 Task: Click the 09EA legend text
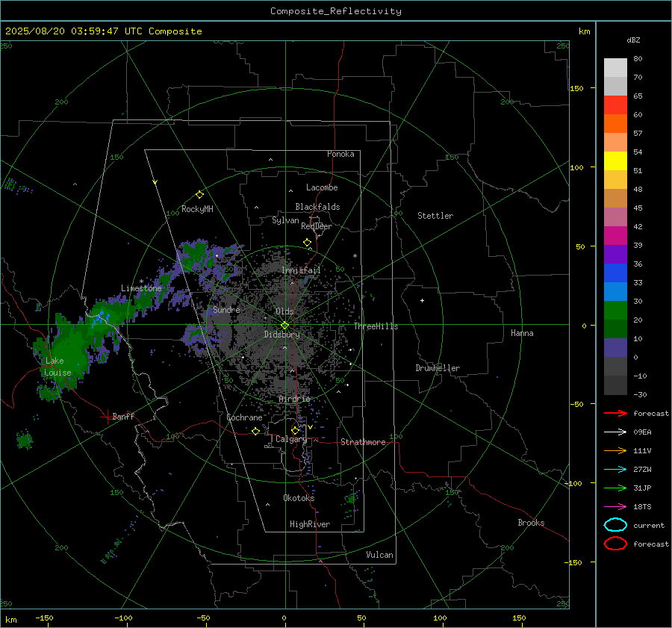pyautogui.click(x=642, y=432)
